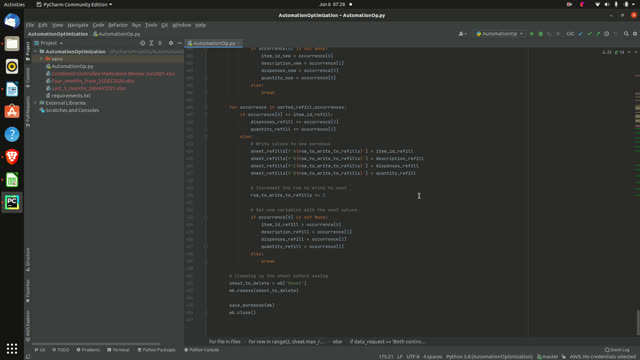The image size is (640, 360).
Task: Open the Tools menu
Action: [x=151, y=25]
